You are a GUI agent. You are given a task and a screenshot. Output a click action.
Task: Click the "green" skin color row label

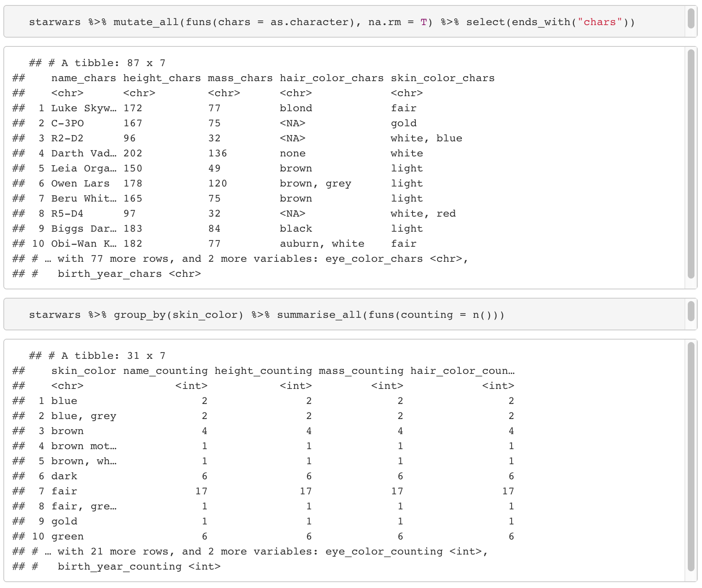(x=67, y=537)
